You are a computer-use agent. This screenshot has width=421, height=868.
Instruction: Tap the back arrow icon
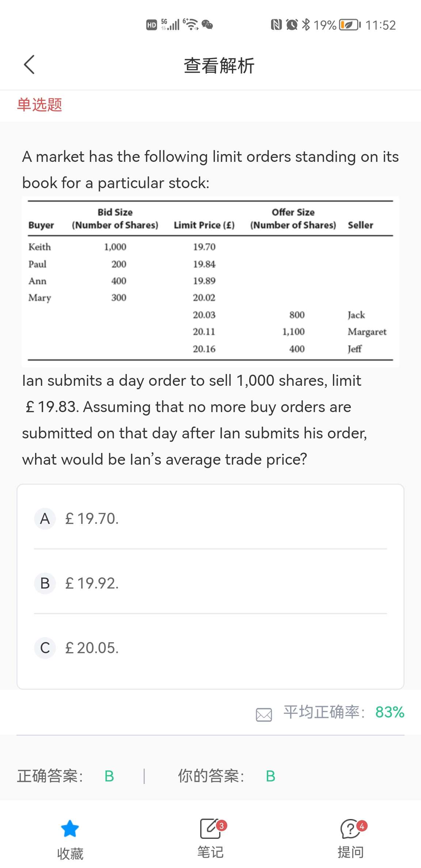[29, 65]
